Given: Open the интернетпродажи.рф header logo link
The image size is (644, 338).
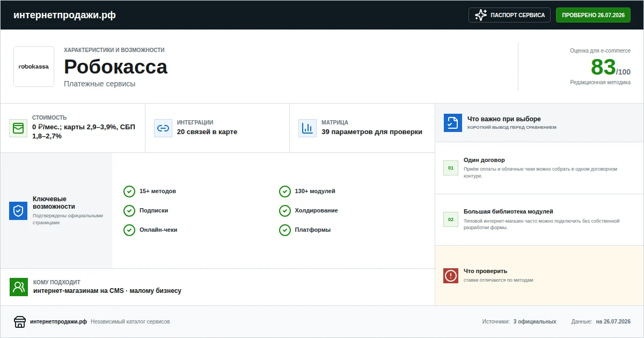Looking at the screenshot, I should click(x=64, y=15).
